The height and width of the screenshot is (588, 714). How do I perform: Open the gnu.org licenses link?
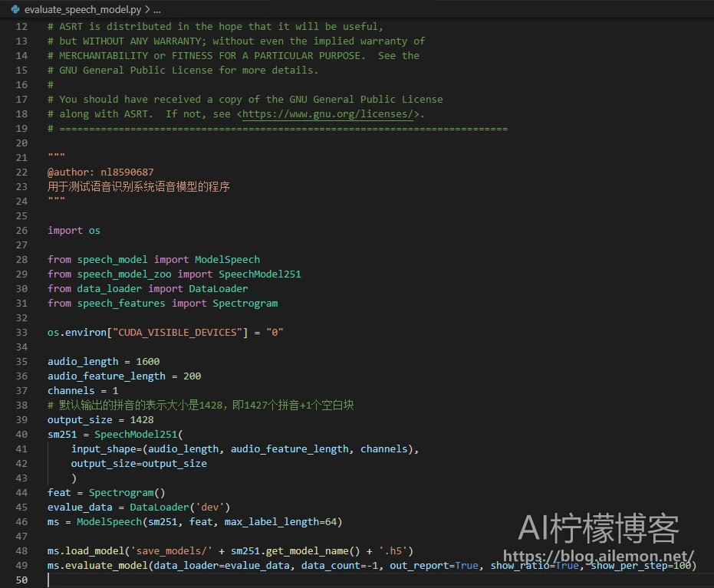(x=328, y=113)
